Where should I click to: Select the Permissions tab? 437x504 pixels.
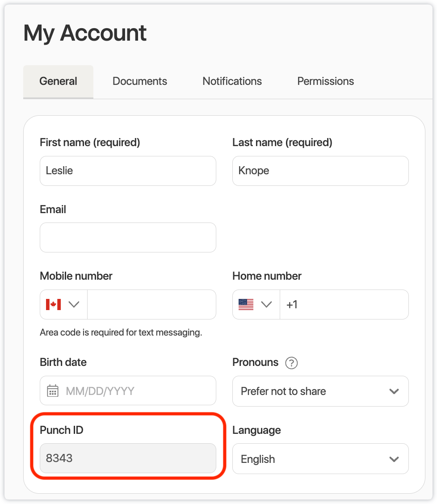326,81
